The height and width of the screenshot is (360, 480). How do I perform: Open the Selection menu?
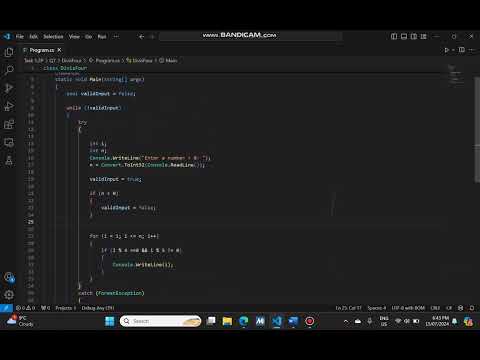(x=53, y=36)
